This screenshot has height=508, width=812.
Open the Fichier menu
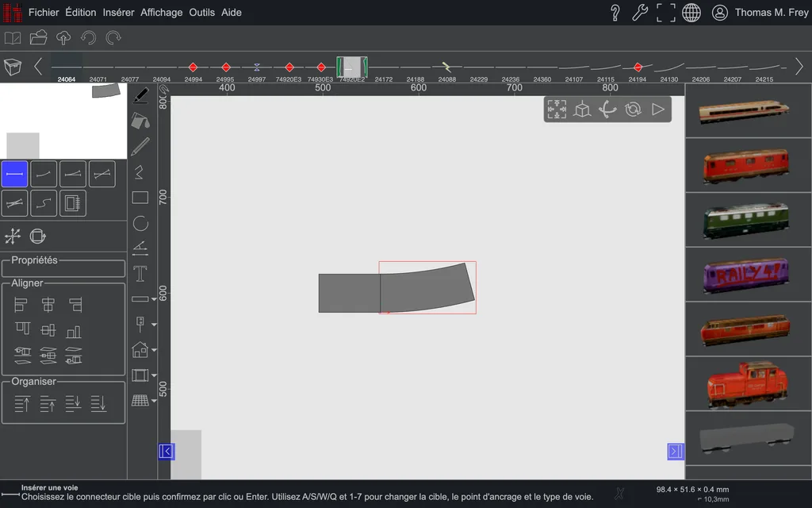44,13
